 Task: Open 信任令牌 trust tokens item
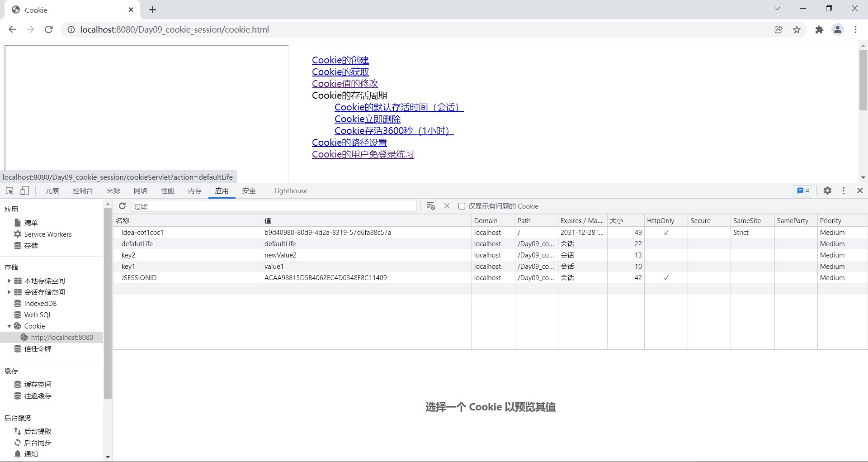coord(38,348)
